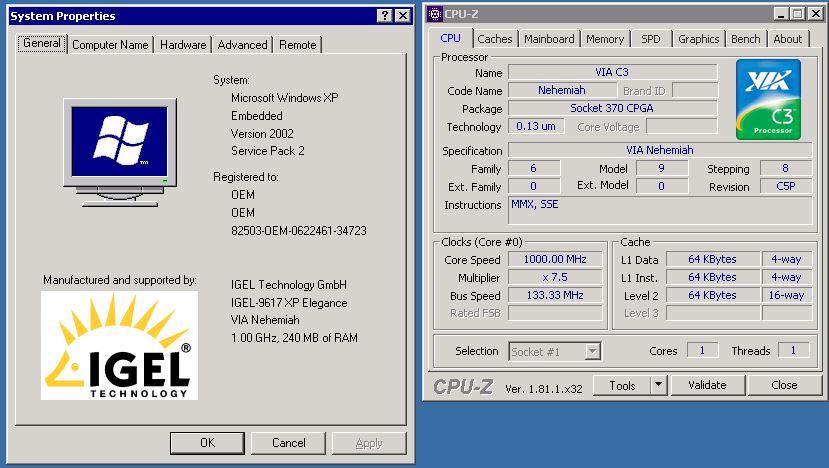Click the Technology value 0.13 um

coord(536,126)
